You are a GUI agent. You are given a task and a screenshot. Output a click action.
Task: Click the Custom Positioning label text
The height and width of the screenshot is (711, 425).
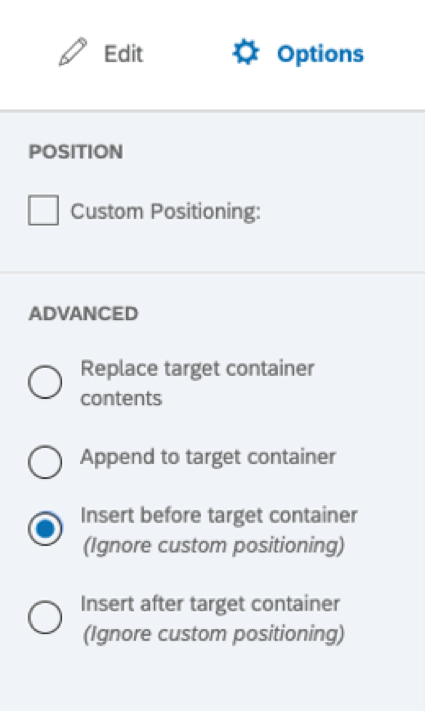click(x=166, y=211)
